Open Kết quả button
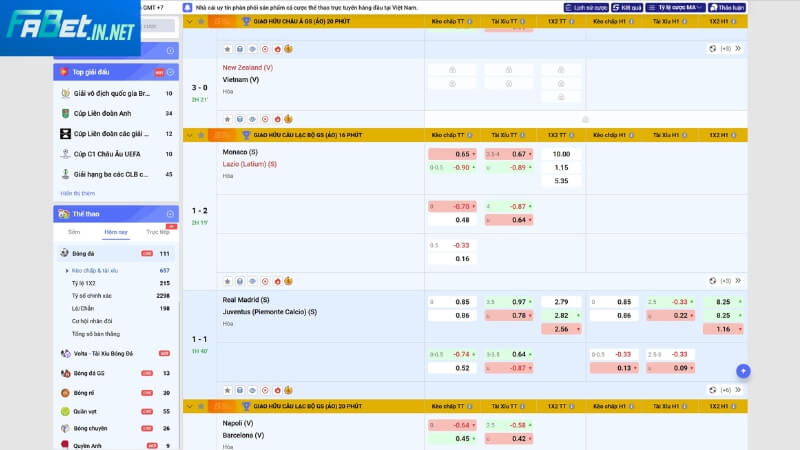 pos(627,8)
